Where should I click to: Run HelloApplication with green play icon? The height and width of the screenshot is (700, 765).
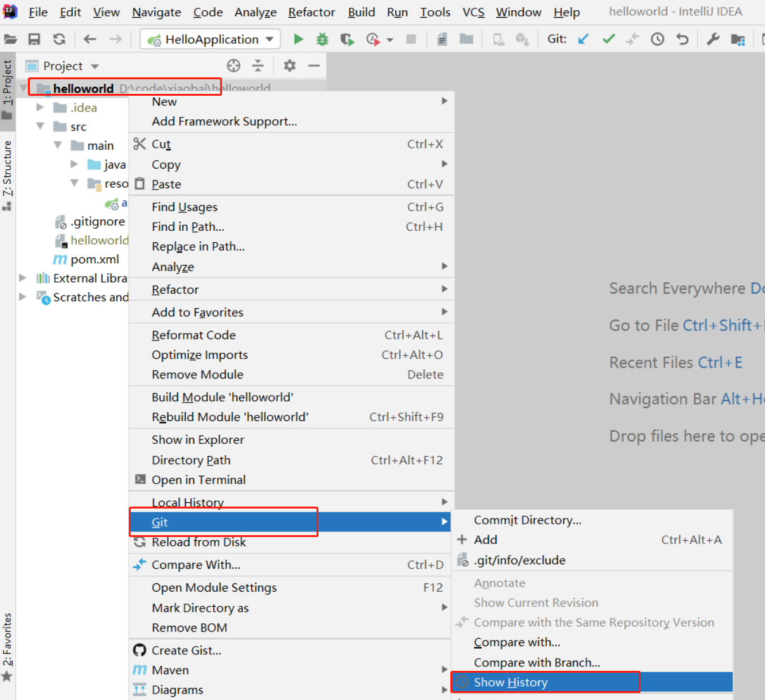pyautogui.click(x=298, y=39)
